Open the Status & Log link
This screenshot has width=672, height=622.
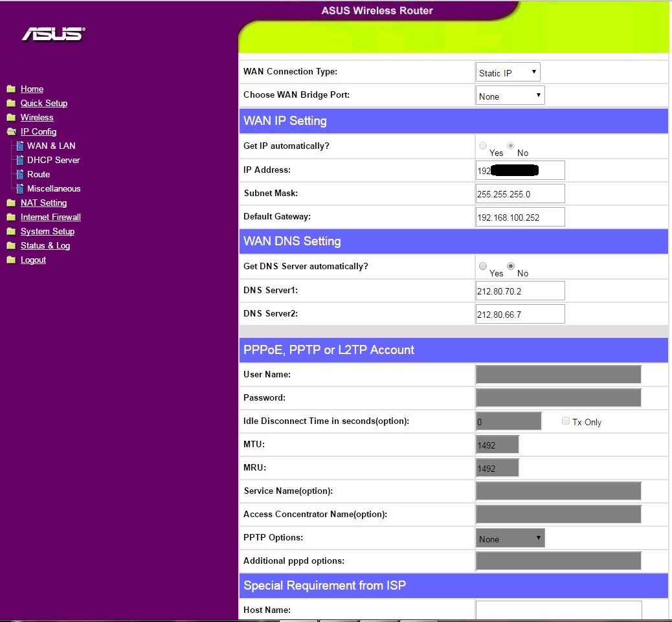tap(45, 246)
